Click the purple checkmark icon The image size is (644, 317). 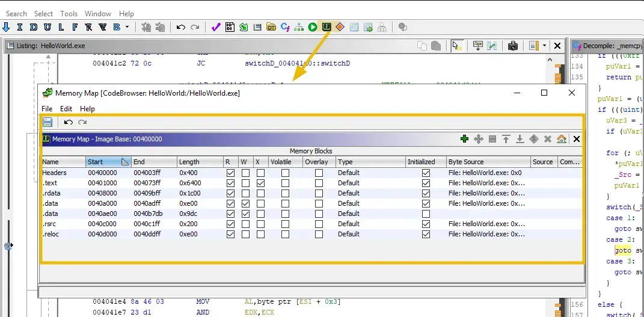click(x=216, y=27)
